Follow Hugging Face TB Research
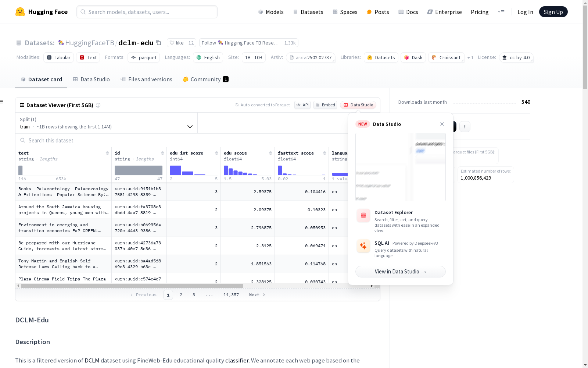Viewport: 588px width, 368px height. 240,43
